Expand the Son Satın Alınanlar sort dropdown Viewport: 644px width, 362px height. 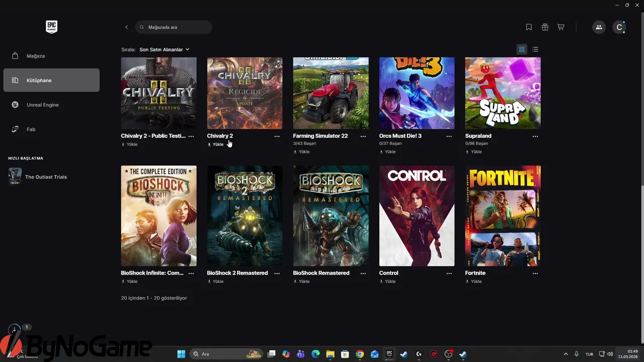point(165,50)
